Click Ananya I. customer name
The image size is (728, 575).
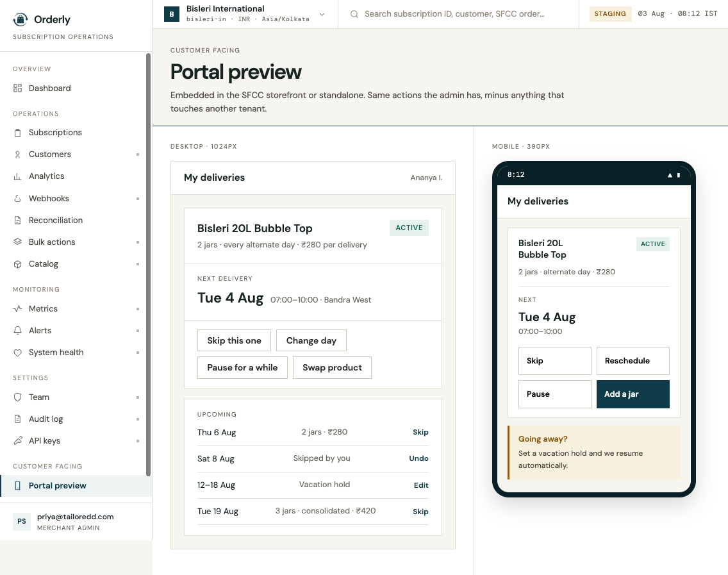coord(426,178)
